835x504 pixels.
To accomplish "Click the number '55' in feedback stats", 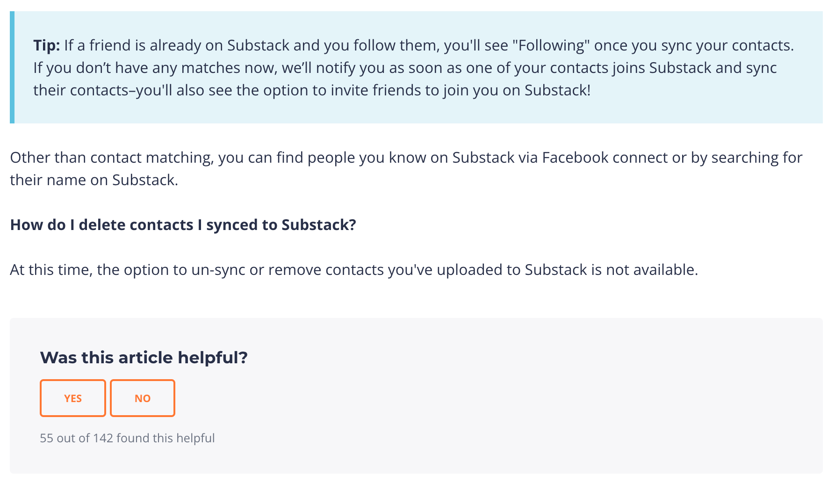I will (47, 438).
